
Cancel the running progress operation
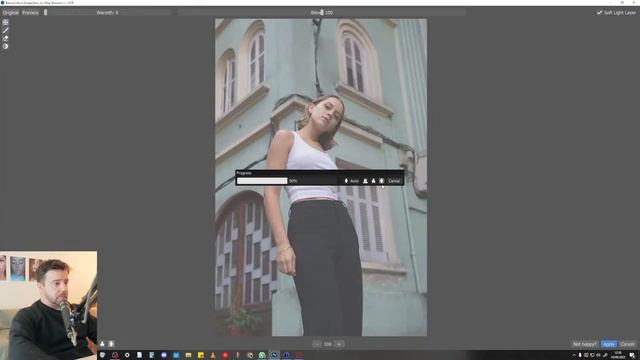coord(394,181)
